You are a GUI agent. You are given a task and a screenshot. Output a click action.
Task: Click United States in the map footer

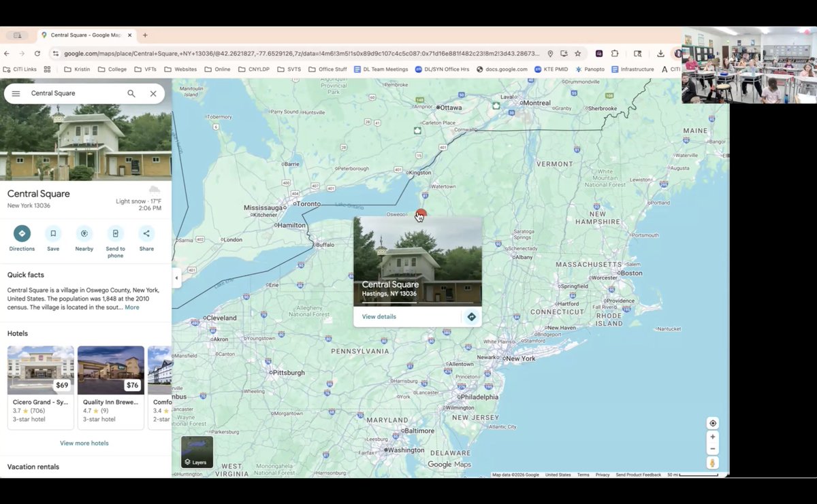coord(558,475)
